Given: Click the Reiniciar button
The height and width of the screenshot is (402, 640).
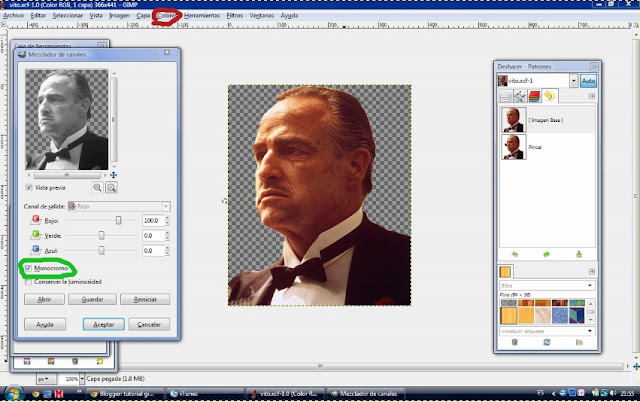Looking at the screenshot, I should click(x=145, y=299).
